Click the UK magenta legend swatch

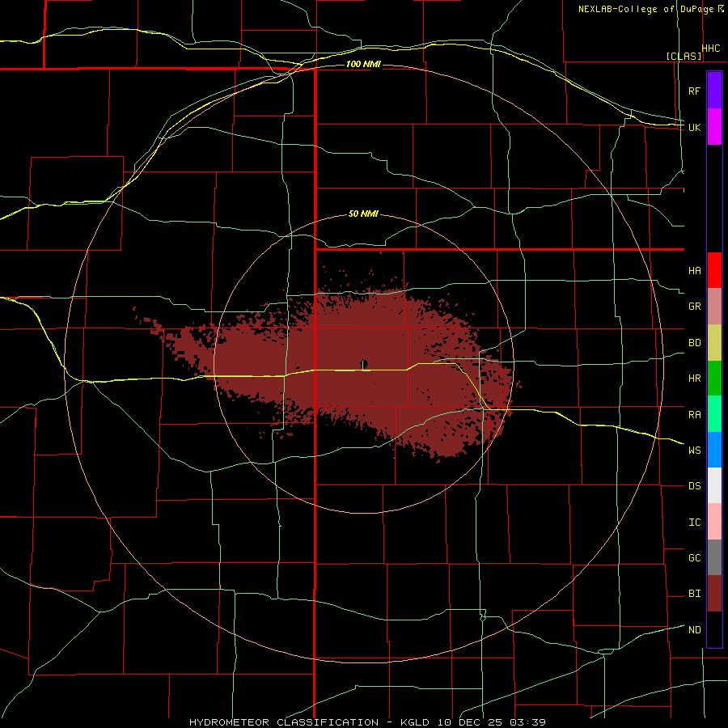714,127
